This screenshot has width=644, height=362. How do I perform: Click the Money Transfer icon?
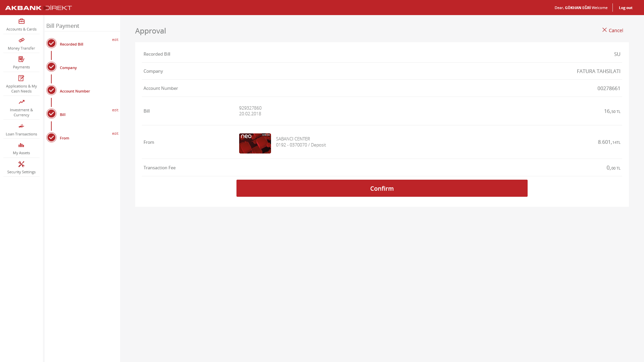pos(21,40)
